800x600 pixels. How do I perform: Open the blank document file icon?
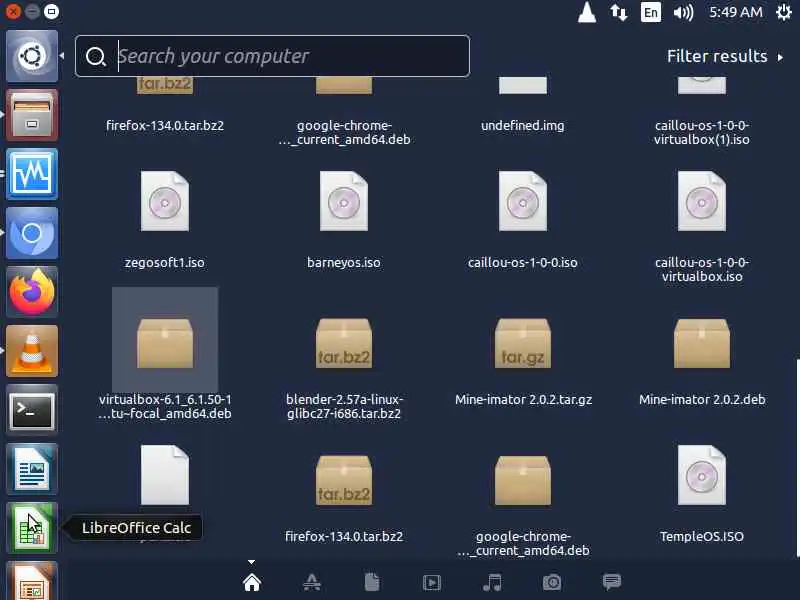(165, 475)
